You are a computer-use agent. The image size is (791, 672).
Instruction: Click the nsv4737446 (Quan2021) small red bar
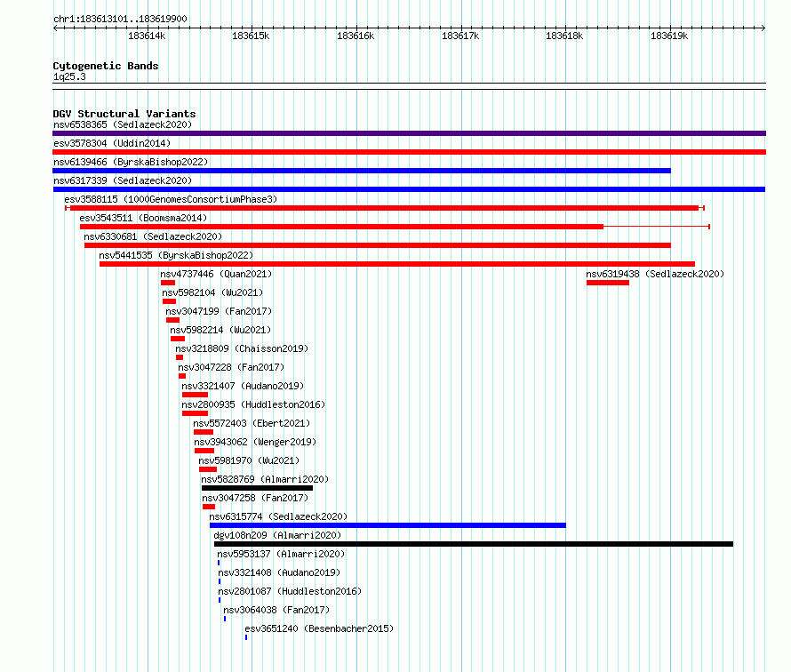168,283
